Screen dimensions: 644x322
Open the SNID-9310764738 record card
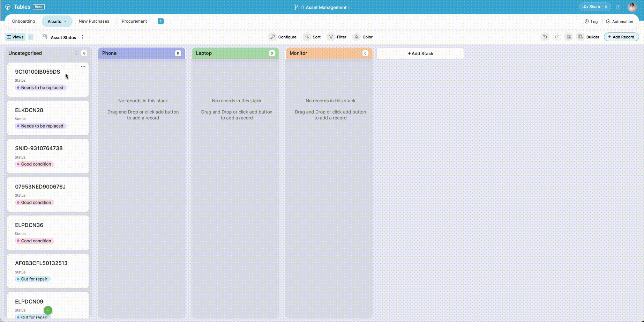click(48, 156)
